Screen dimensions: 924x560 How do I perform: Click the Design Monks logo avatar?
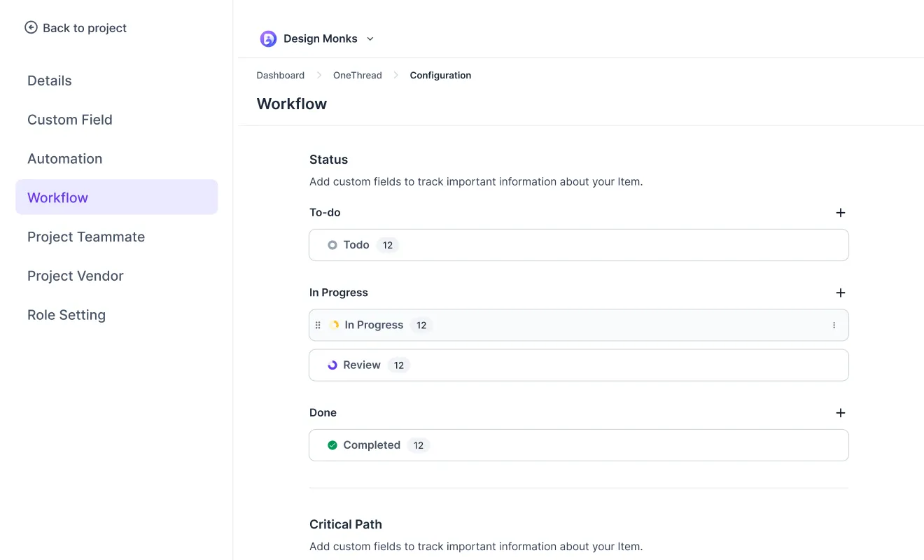(x=268, y=39)
